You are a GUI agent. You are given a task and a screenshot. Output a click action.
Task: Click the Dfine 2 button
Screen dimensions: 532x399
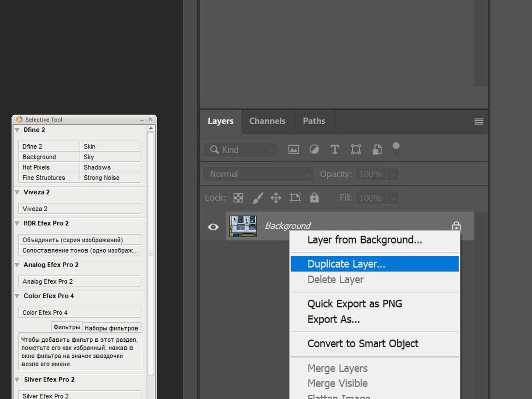point(49,147)
